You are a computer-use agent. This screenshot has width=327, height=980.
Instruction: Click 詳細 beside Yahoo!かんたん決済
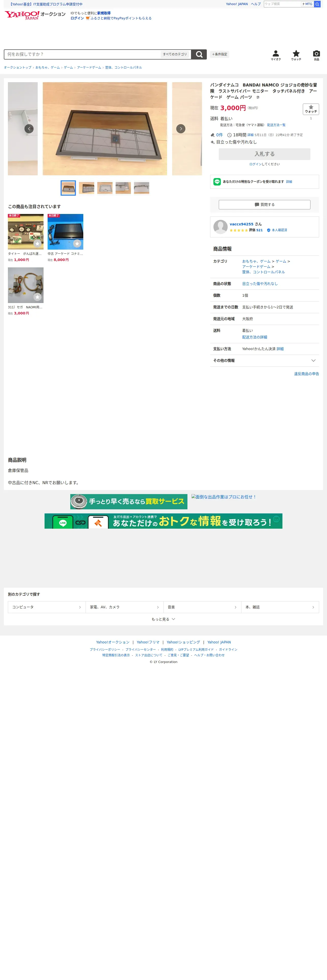coord(280,349)
